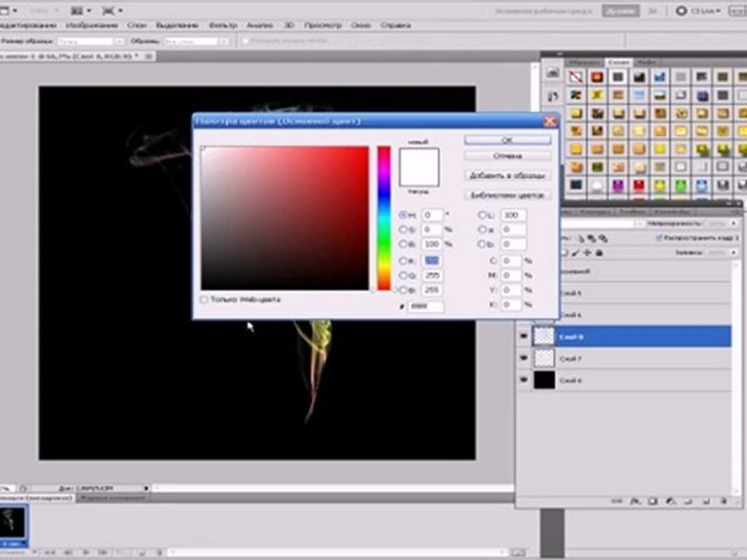Screen dimensions: 747x560
Task: Click the previous frame button in animation panel
Action: [x=68, y=552]
